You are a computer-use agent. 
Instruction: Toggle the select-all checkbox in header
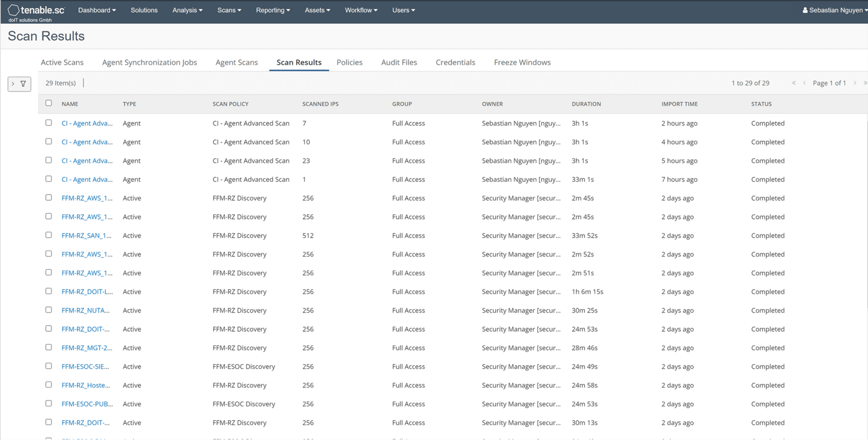(49, 103)
